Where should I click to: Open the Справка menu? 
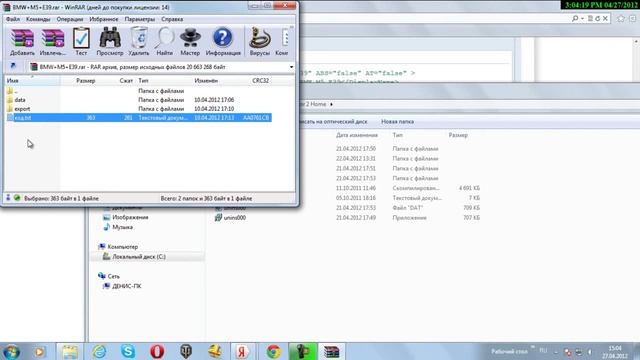172,19
